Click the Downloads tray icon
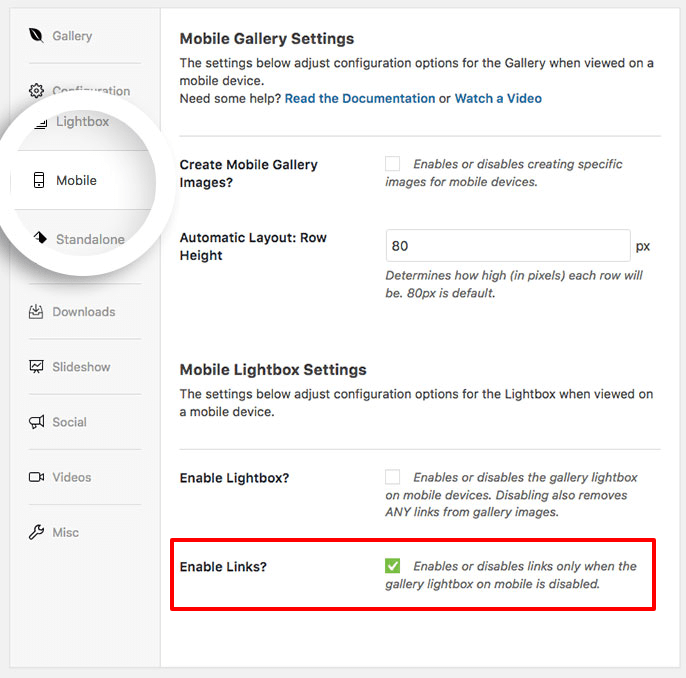This screenshot has width=686, height=678. coord(36,312)
